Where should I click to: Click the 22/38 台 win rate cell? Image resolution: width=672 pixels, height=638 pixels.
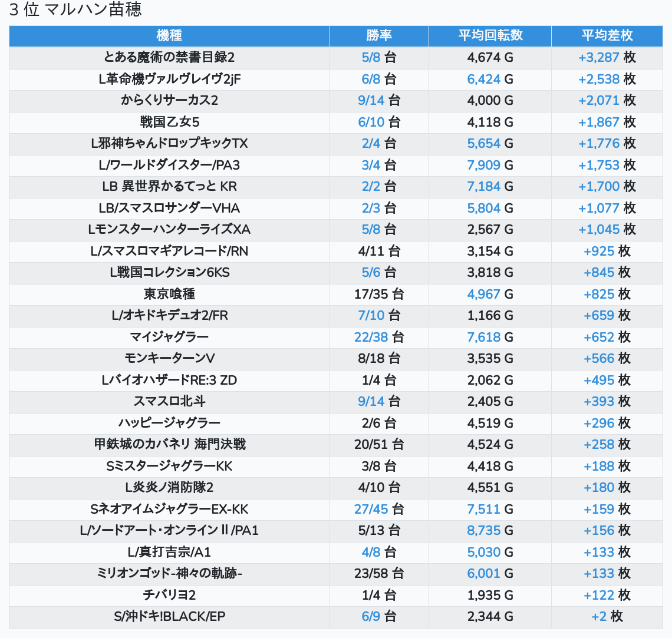(379, 338)
